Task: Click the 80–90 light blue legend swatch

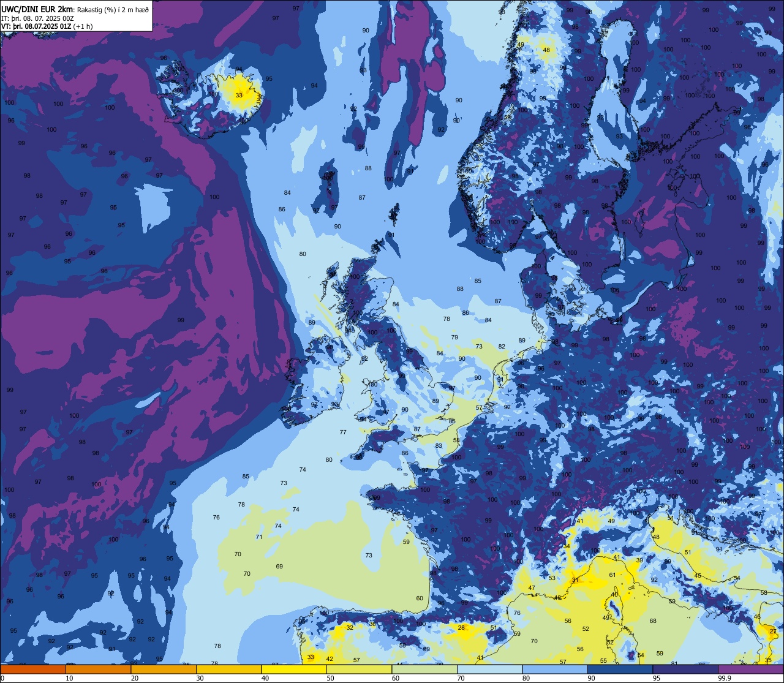Action: [555, 670]
